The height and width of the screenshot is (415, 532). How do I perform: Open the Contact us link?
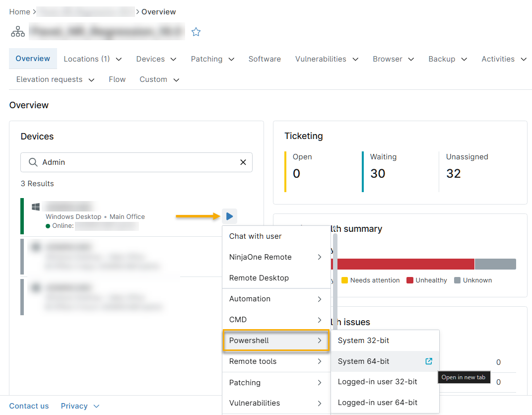(x=29, y=406)
